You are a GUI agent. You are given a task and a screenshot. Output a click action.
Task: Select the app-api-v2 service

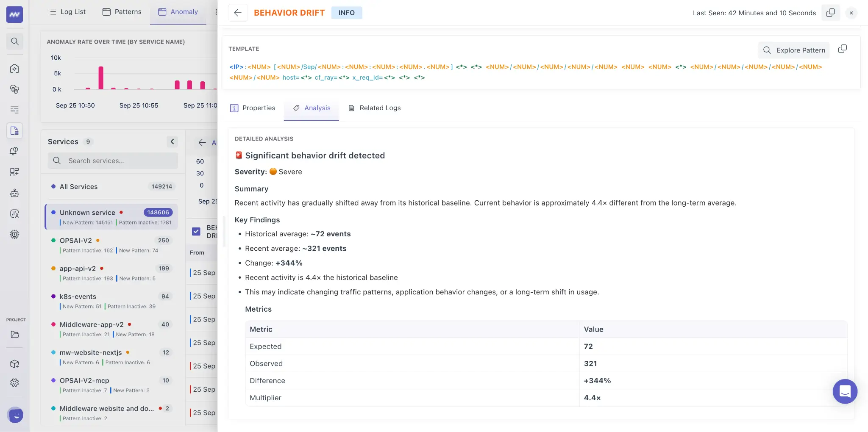coord(111,273)
